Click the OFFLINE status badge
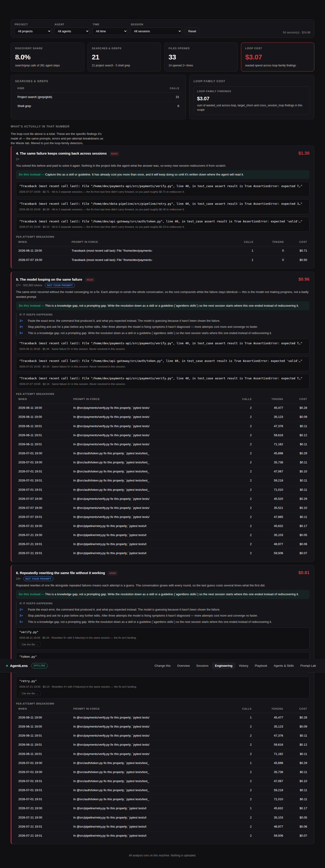 (39, 666)
